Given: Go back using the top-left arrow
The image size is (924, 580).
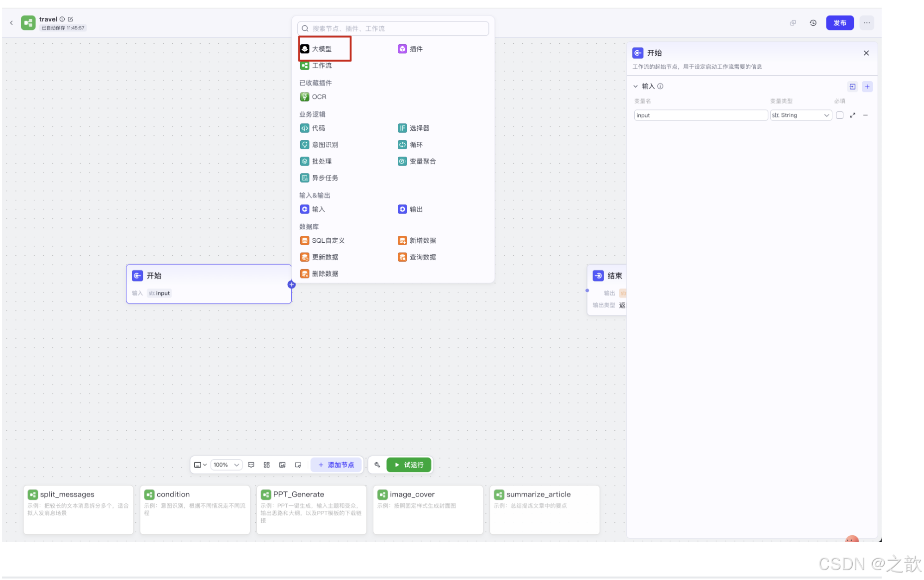Looking at the screenshot, I should [11, 23].
